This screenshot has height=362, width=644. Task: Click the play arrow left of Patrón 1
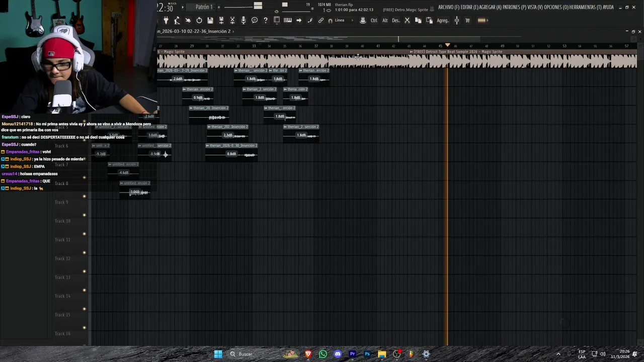183,7
